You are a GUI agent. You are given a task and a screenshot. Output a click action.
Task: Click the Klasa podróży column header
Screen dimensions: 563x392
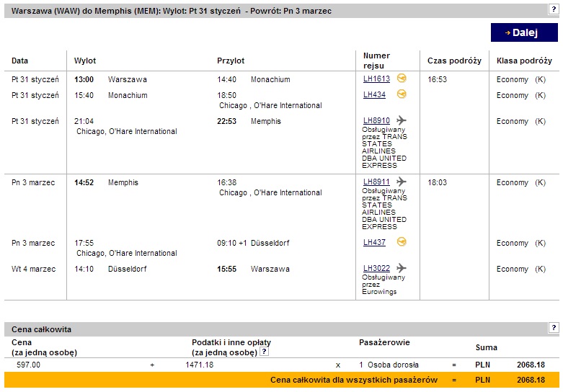point(524,61)
